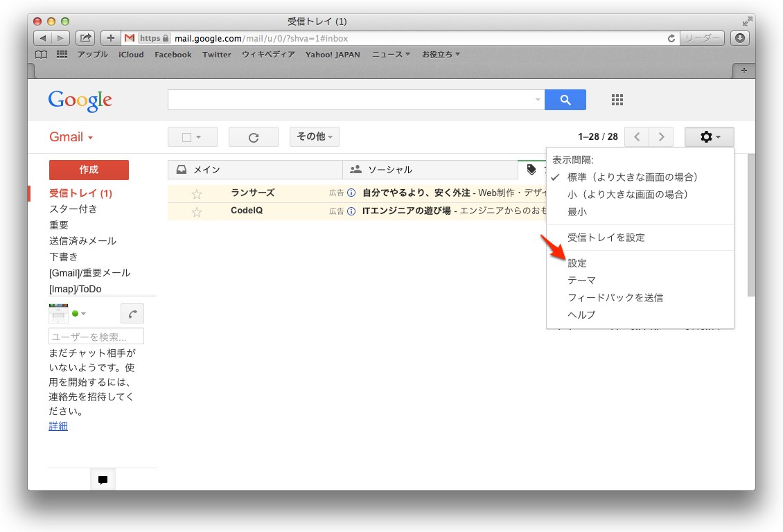Open スター付き in the sidebar
Screen dimensions: 783x532
coord(73,209)
